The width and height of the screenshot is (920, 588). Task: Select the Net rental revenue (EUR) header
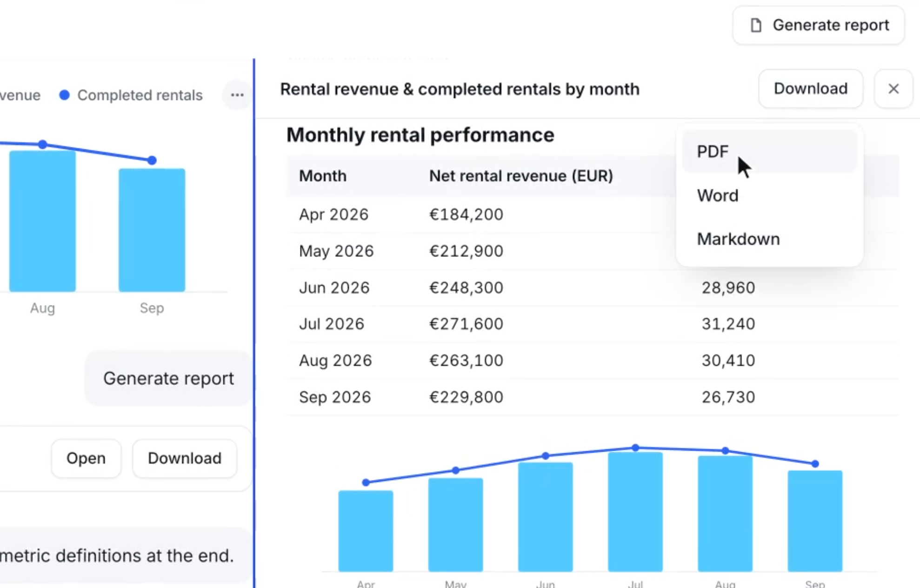click(x=521, y=176)
